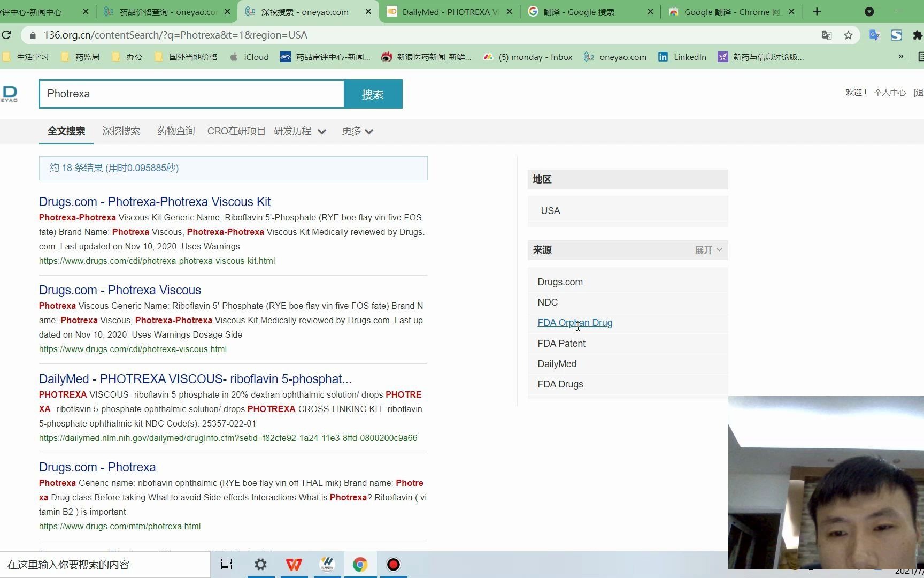The image size is (924, 578).
Task: Switch to the Google 翻译 Chrome tab
Action: coord(731,11)
